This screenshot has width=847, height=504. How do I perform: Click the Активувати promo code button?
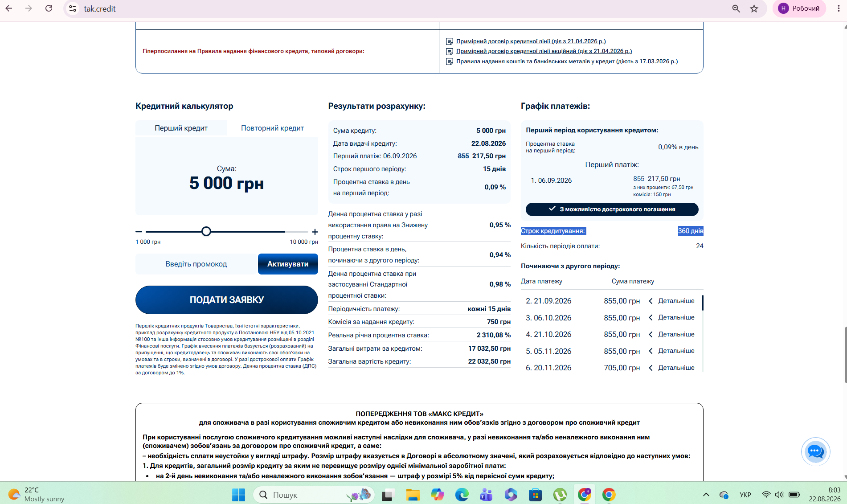(288, 264)
